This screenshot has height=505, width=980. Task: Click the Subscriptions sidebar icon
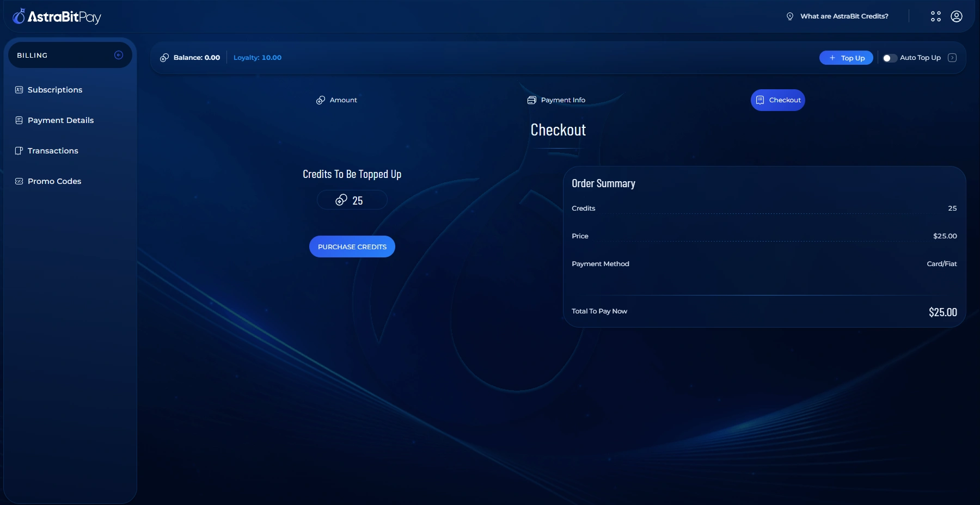pyautogui.click(x=19, y=90)
